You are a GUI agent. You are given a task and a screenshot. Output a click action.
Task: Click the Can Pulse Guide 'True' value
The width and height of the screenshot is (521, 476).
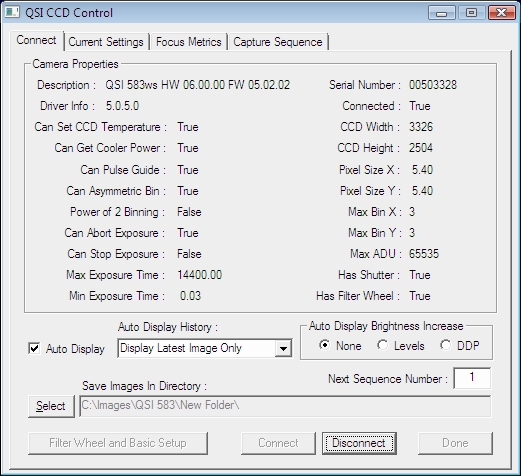pyautogui.click(x=188, y=170)
